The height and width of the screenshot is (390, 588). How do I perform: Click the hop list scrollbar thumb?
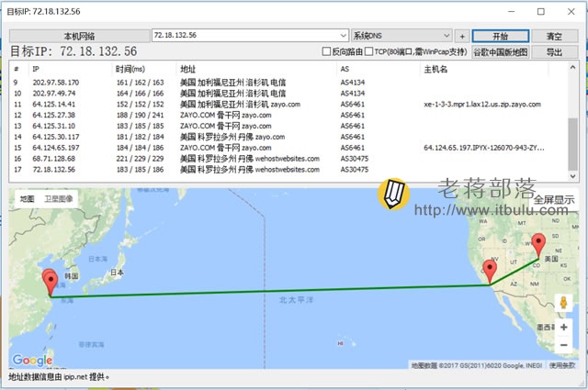pyautogui.click(x=572, y=144)
